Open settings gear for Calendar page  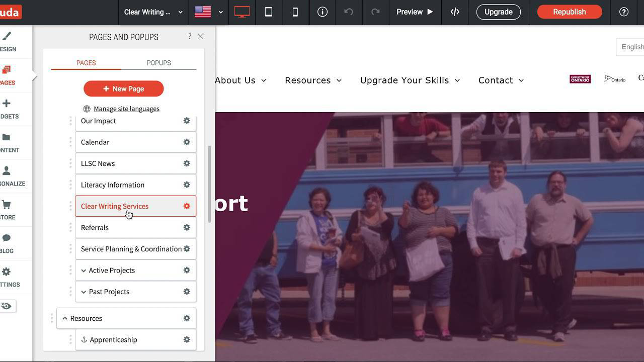187,142
